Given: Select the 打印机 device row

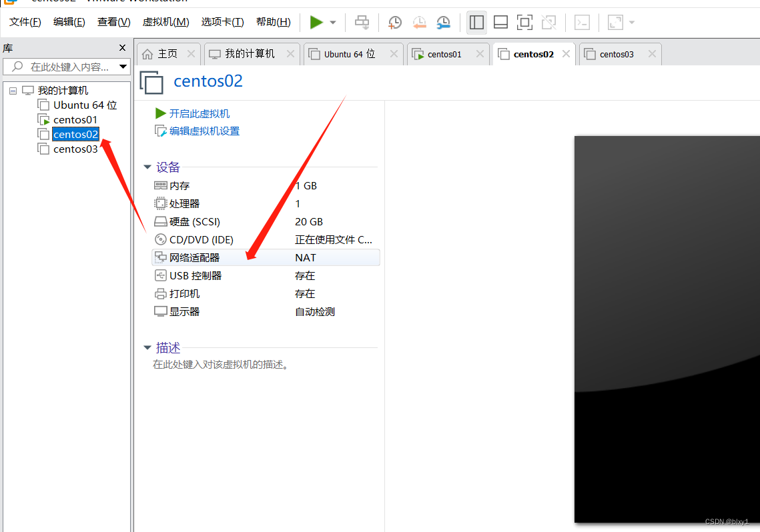Looking at the screenshot, I should 266,294.
